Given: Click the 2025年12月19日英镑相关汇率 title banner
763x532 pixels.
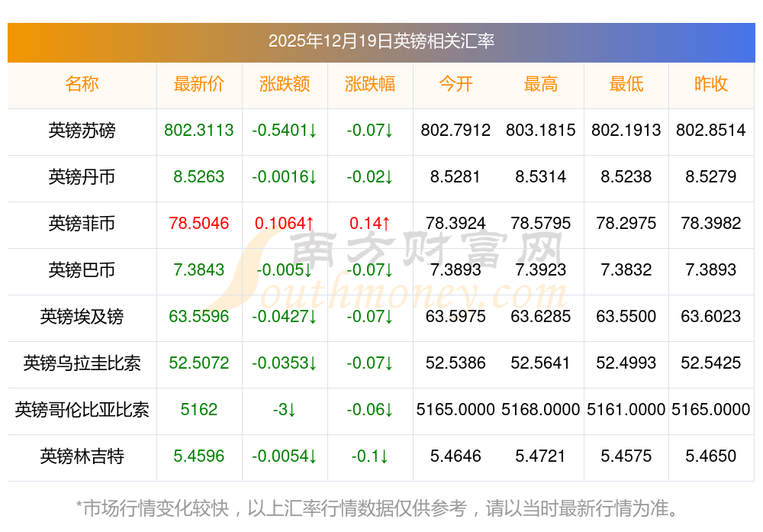Looking at the screenshot, I should 381,41.
